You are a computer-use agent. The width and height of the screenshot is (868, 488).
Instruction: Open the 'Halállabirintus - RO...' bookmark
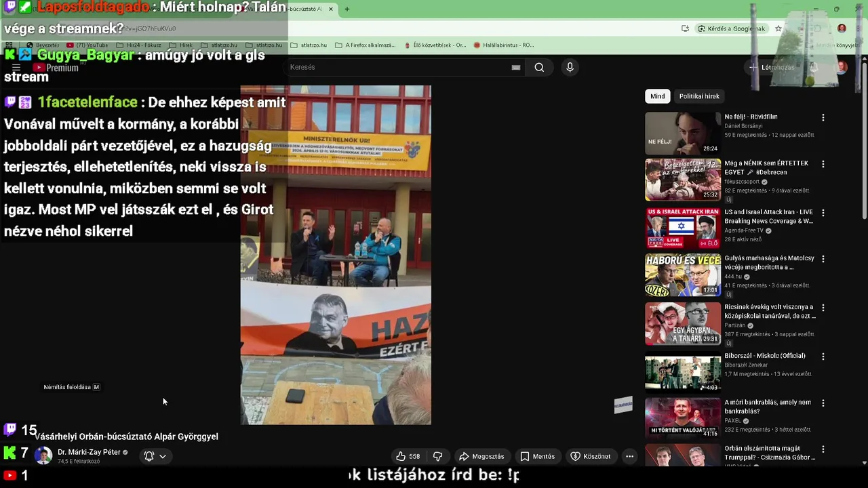click(x=504, y=45)
